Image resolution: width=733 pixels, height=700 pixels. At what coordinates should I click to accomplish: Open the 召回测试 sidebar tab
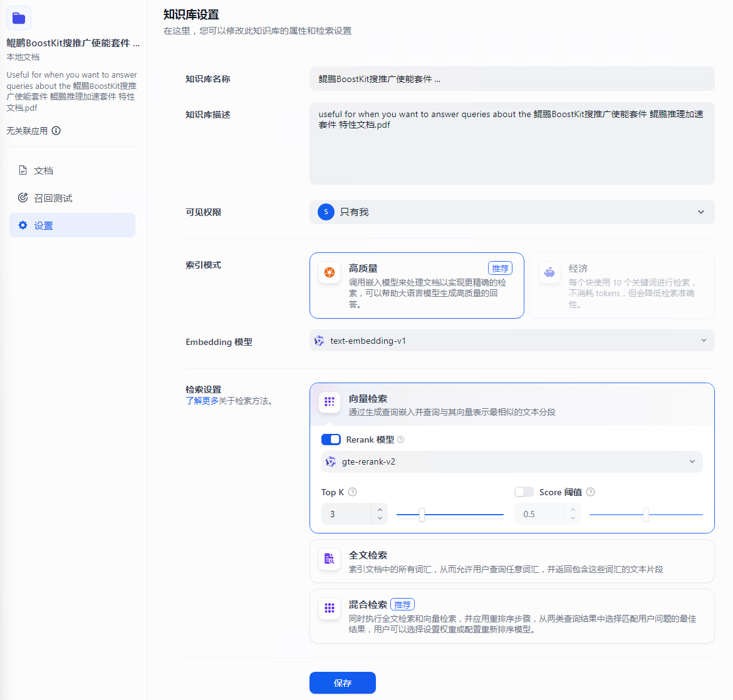(73, 198)
